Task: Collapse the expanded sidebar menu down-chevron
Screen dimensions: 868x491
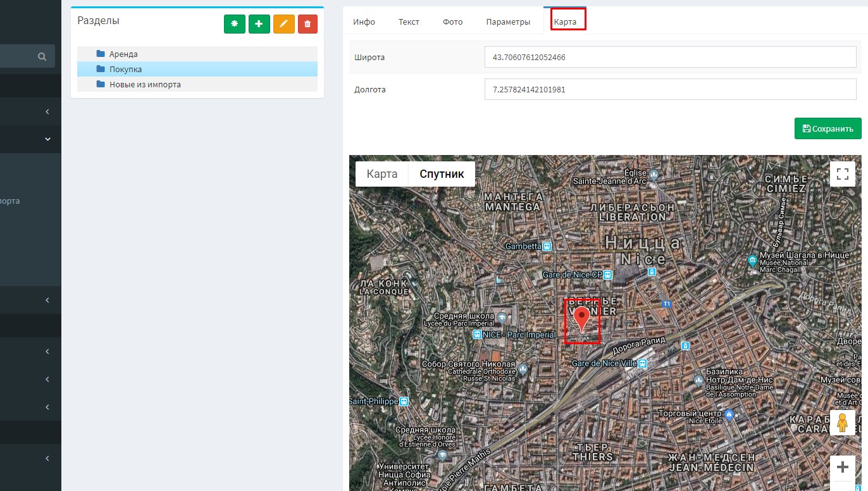Action: 47,139
